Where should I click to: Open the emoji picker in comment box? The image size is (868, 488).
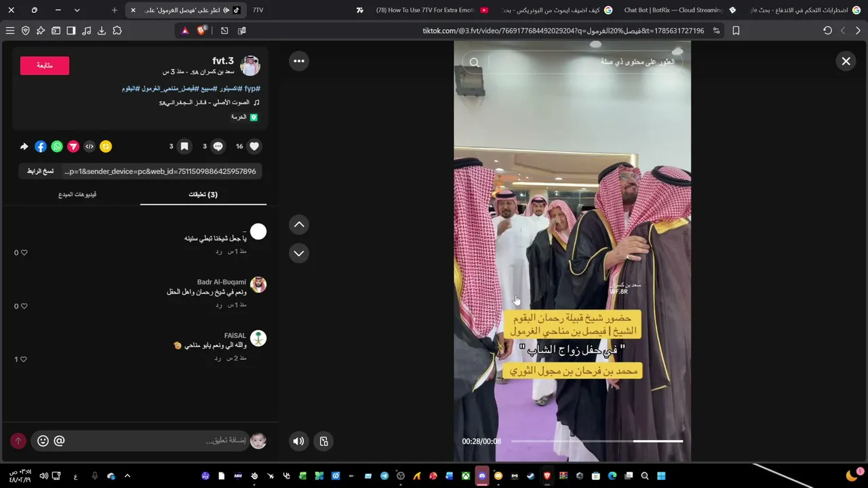(43, 441)
